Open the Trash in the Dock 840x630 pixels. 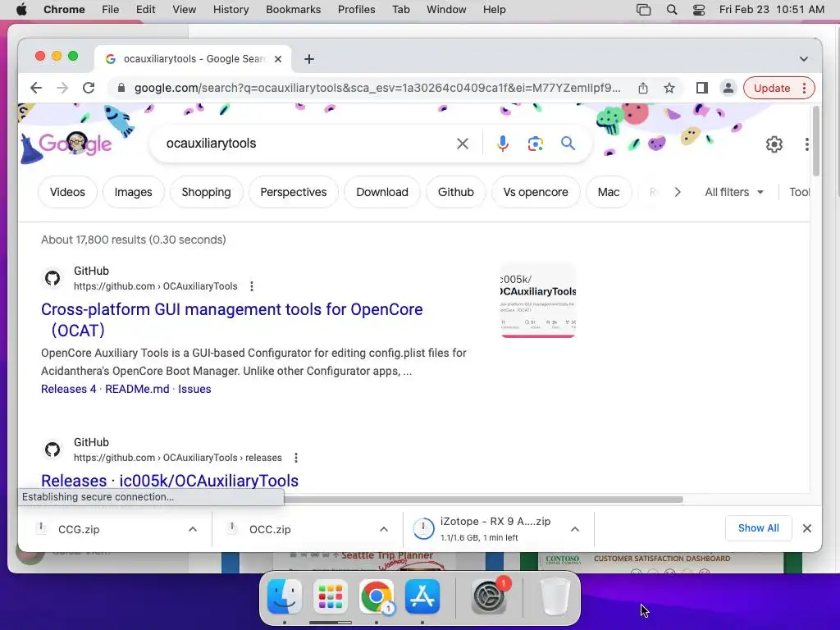point(555,597)
